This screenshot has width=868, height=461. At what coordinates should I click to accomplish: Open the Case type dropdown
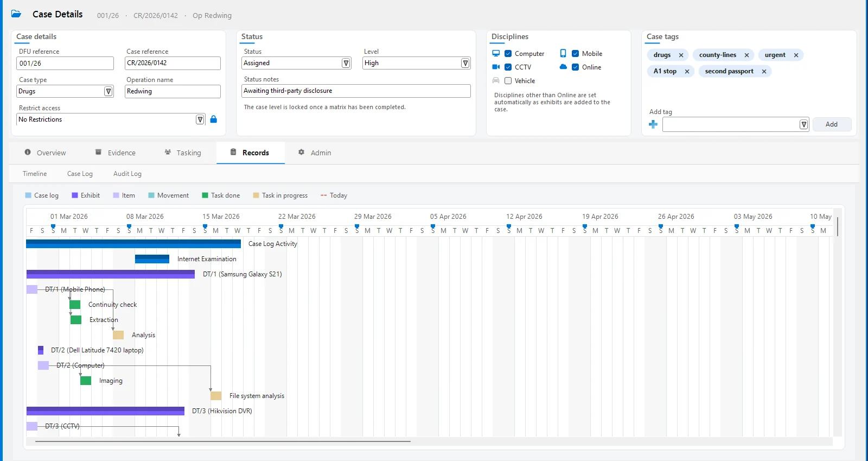click(x=108, y=91)
